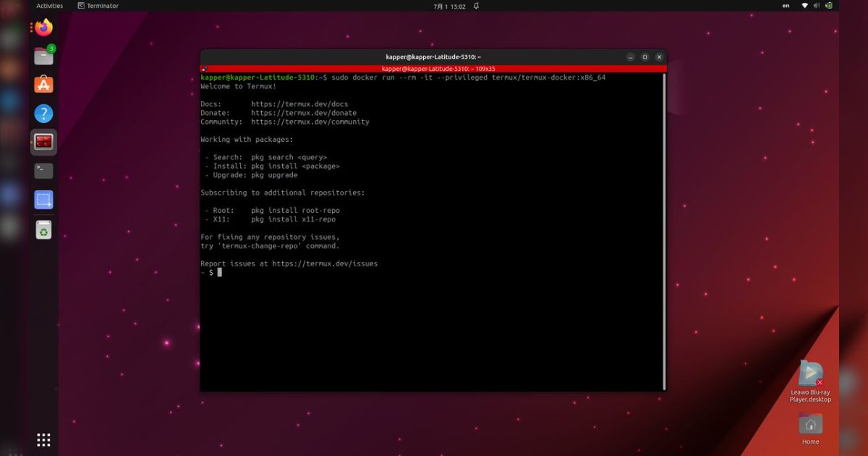Launch the Screenshot tool from the dock
The width and height of the screenshot is (868, 456).
click(x=43, y=200)
